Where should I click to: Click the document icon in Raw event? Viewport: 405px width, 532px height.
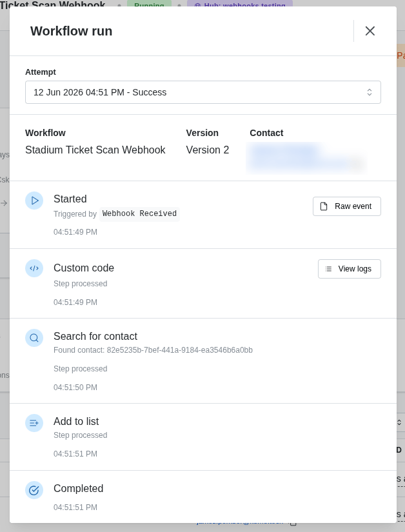coord(324,206)
